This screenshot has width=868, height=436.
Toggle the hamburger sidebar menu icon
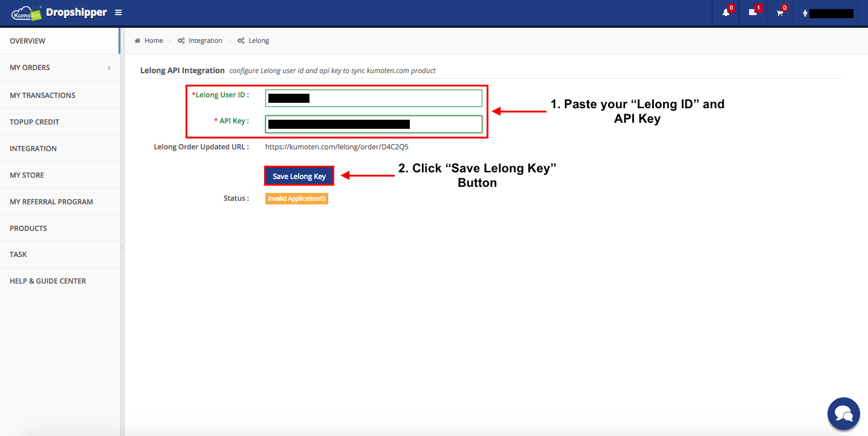tap(118, 13)
